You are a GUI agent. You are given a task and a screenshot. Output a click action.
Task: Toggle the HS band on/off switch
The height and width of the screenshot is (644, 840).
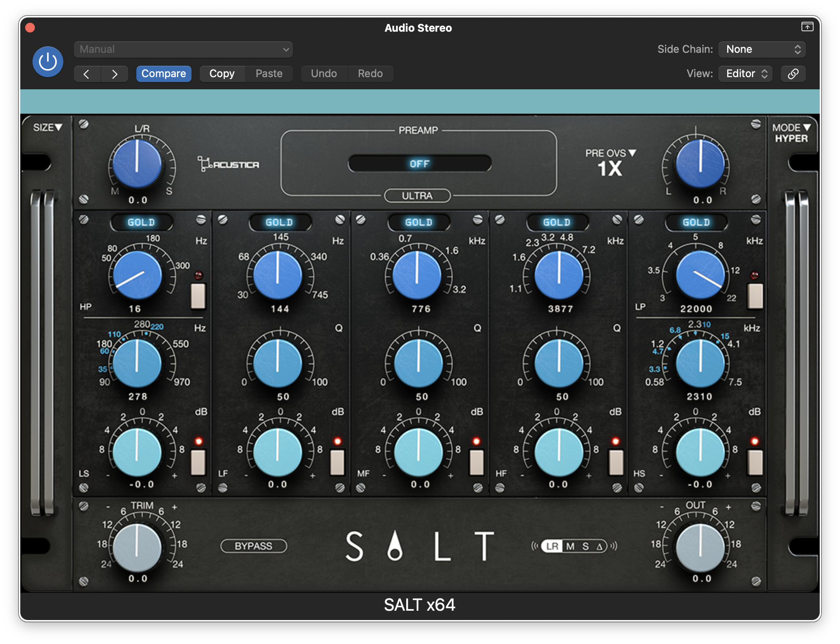tap(755, 462)
